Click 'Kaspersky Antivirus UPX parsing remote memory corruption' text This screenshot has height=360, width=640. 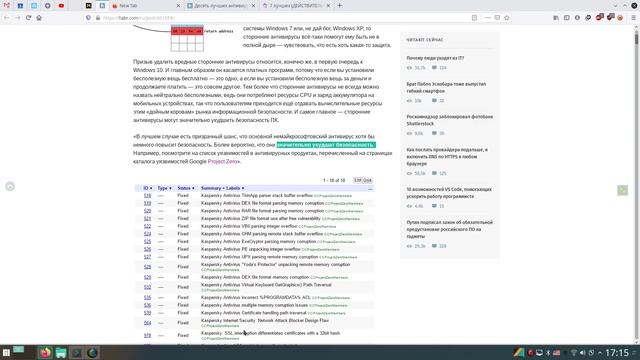click(259, 257)
